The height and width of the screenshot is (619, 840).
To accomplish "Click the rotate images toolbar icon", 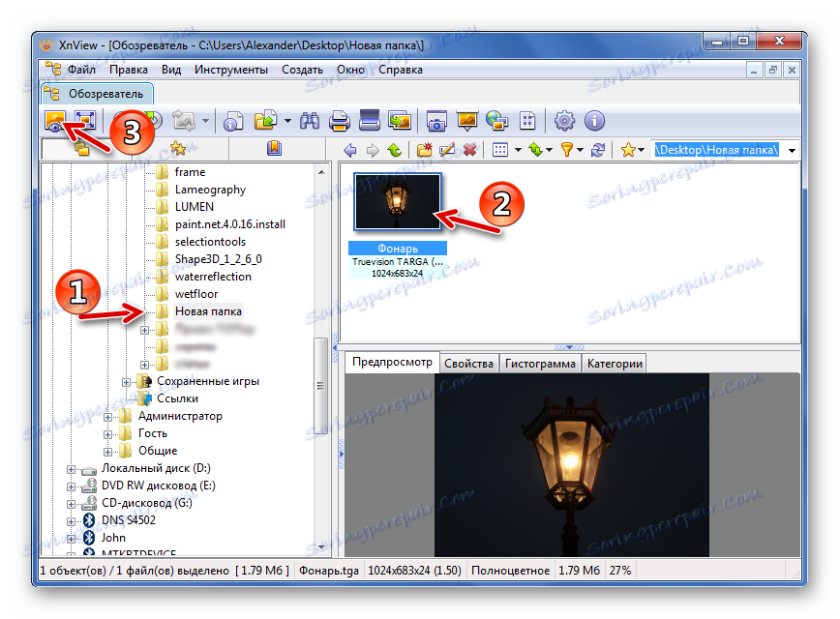I will pos(184,121).
